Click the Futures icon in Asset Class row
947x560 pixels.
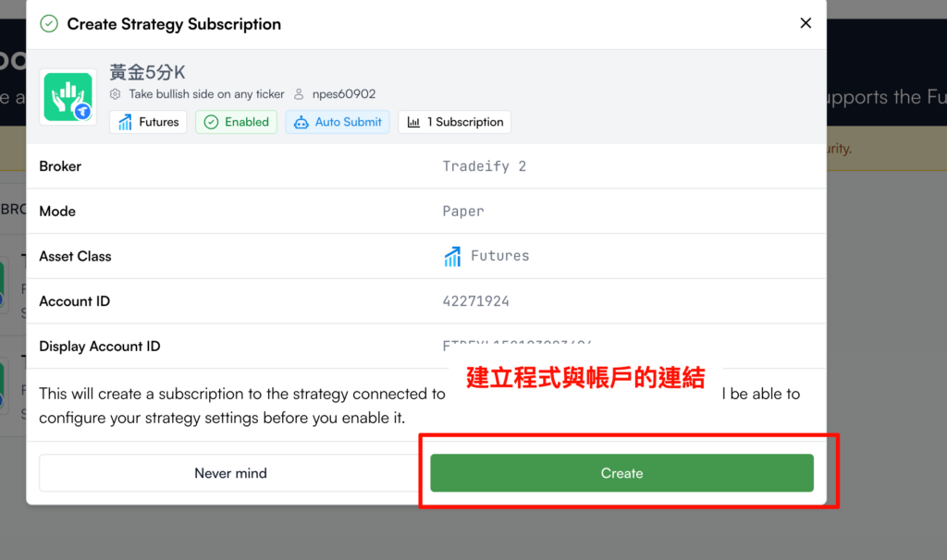(452, 257)
